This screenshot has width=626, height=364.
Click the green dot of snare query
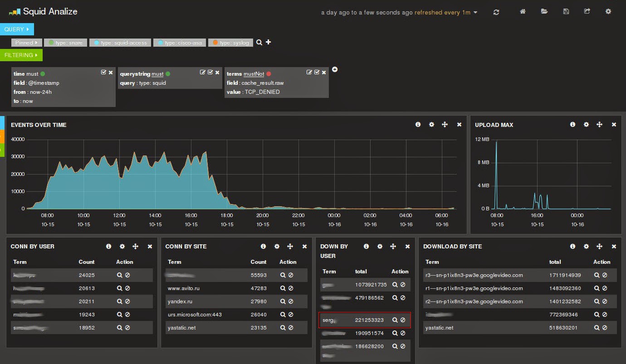pyautogui.click(x=51, y=43)
